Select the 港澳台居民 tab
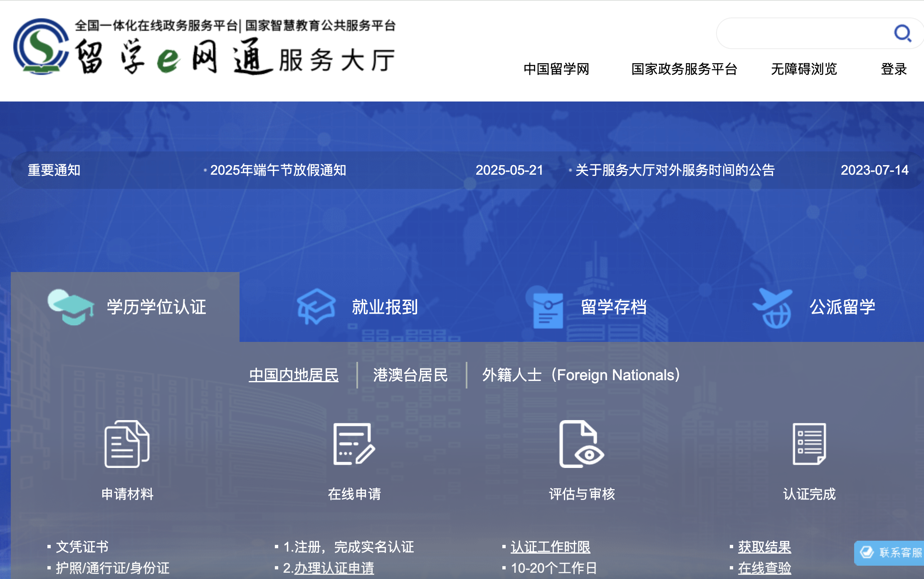The width and height of the screenshot is (924, 579). 410,375
